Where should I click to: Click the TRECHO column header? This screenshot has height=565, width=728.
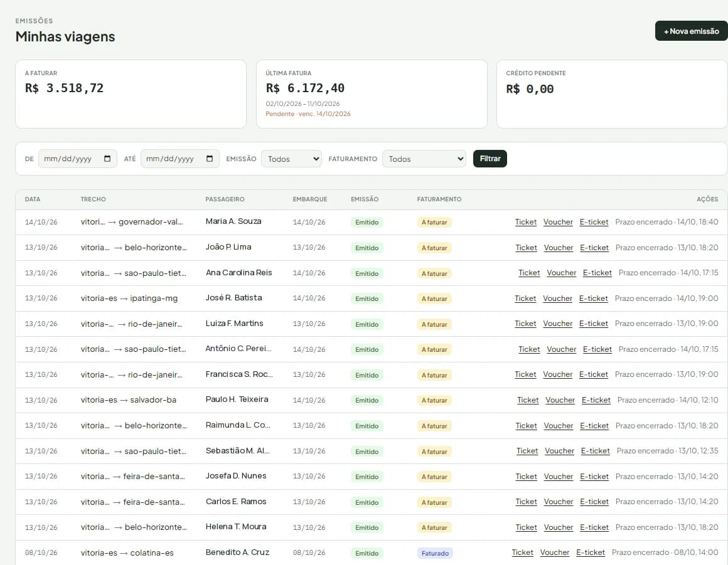click(x=93, y=199)
